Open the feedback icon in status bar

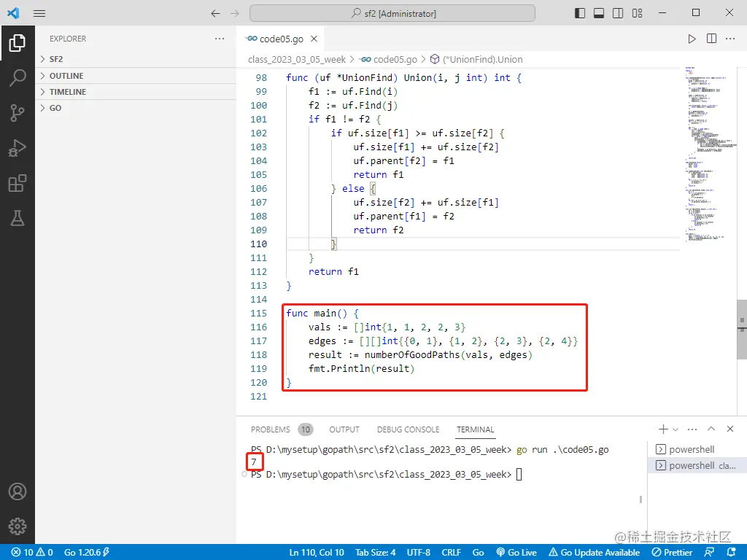tap(709, 553)
